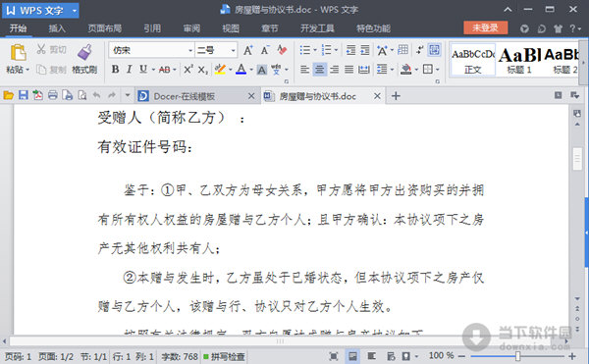Screen dimensions: 589x364
Task: Click the bulleted list icon
Action: pyautogui.click(x=305, y=50)
